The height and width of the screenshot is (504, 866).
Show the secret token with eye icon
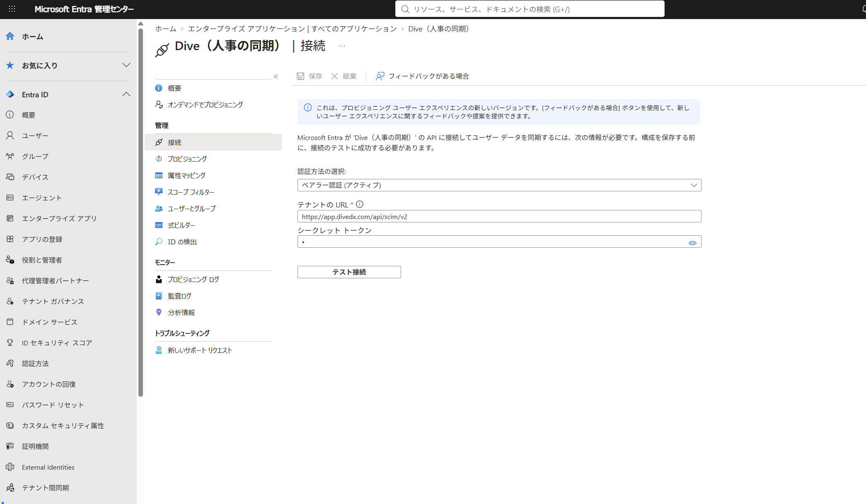(x=692, y=243)
